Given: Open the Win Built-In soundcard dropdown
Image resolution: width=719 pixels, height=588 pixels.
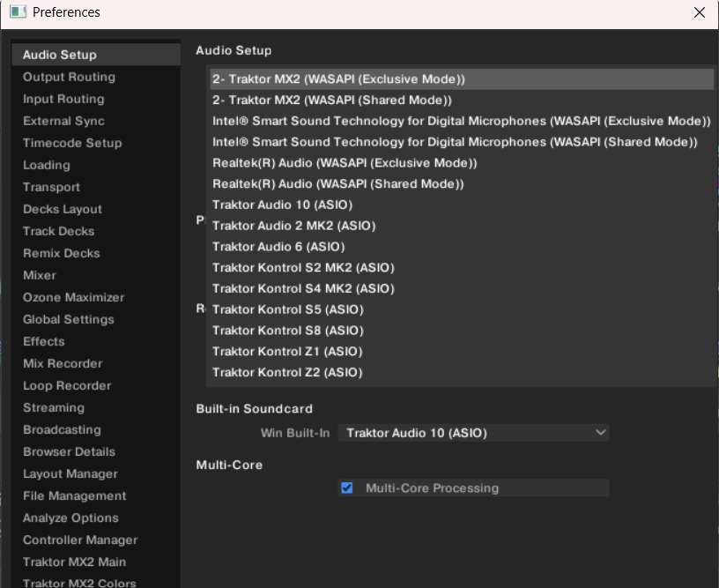Looking at the screenshot, I should coord(473,433).
